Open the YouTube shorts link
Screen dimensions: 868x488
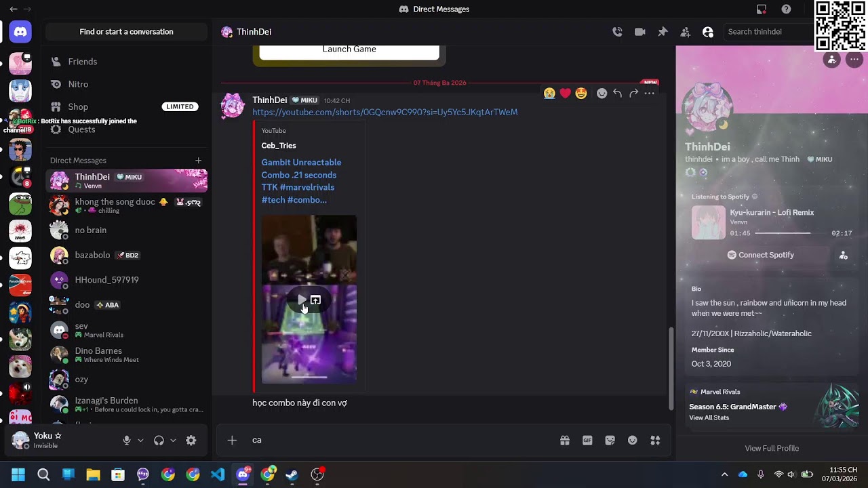(x=385, y=113)
